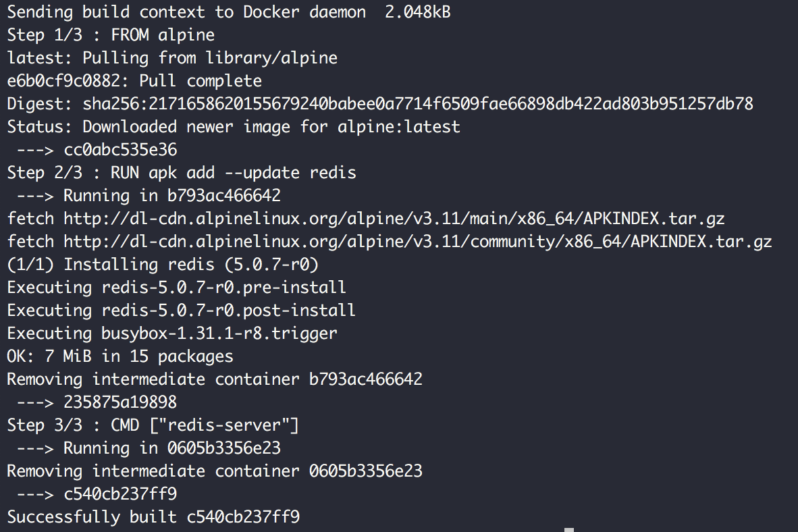
Task: Click 'e6b0cf9c0882: Pull complete' line
Action: point(134,81)
